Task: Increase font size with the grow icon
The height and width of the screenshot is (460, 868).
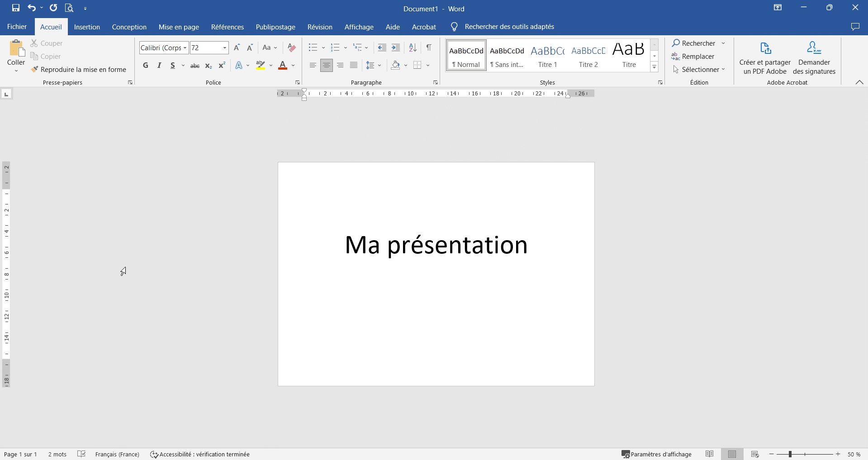Action: [237, 47]
